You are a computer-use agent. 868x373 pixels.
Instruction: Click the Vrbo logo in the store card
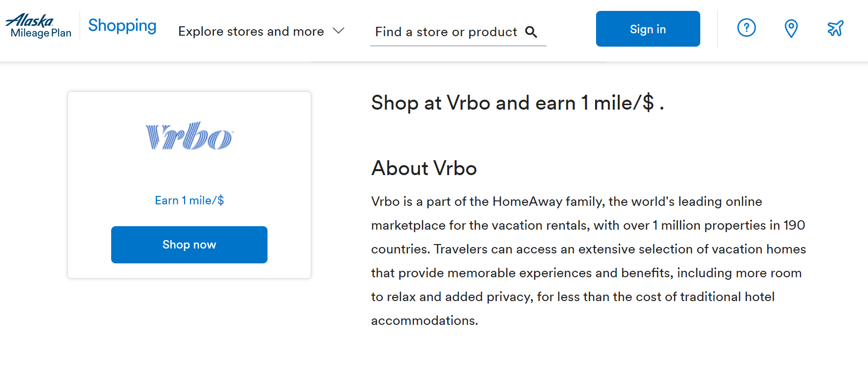click(x=189, y=136)
